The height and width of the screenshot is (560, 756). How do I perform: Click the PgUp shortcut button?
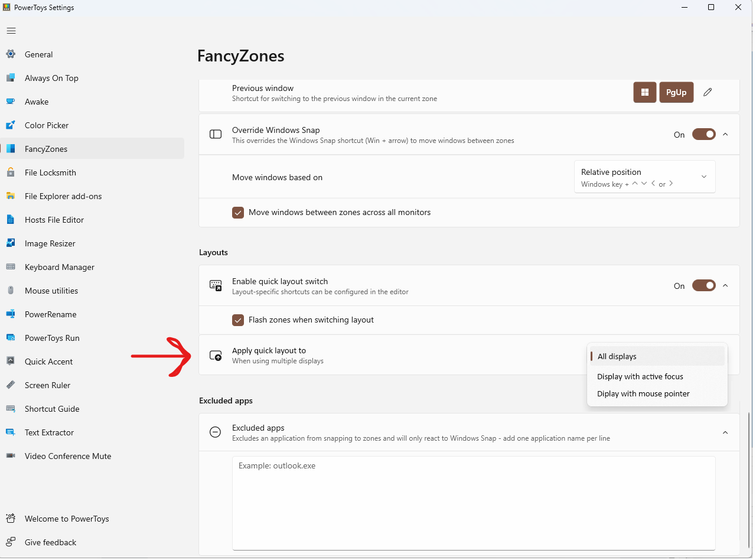676,92
